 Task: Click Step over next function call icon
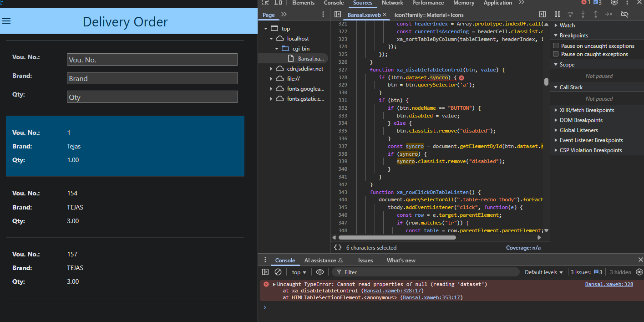(570, 15)
